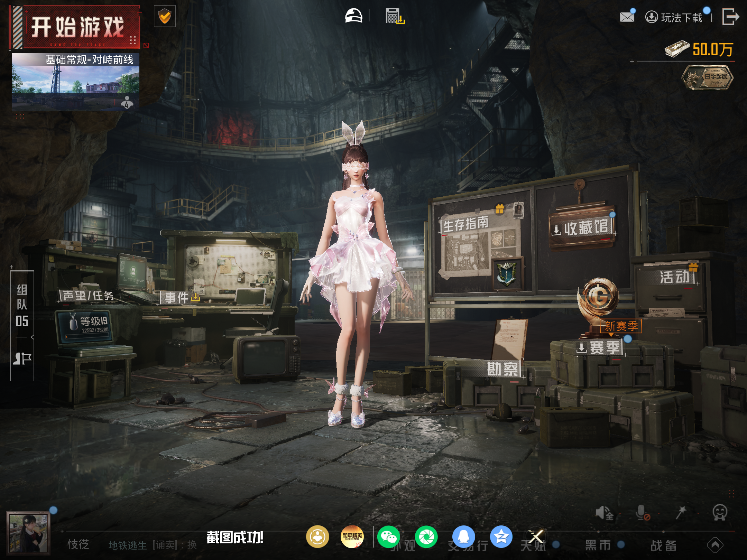Select the 基础常规-对峙前线 map mode thumbnail

[x=75, y=82]
